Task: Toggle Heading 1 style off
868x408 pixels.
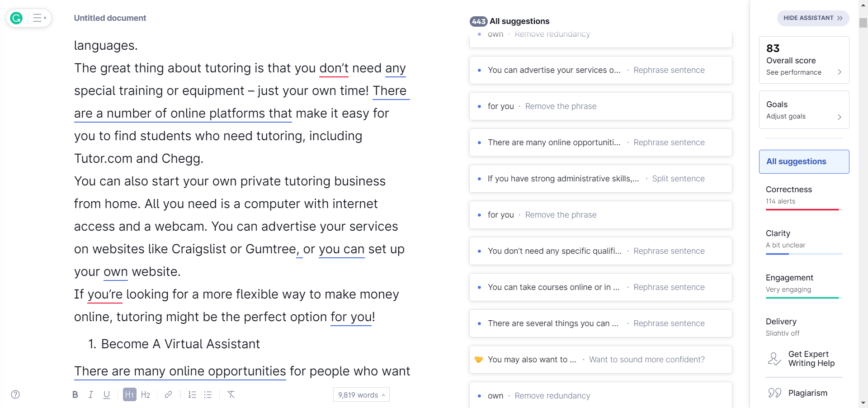Action: point(129,394)
